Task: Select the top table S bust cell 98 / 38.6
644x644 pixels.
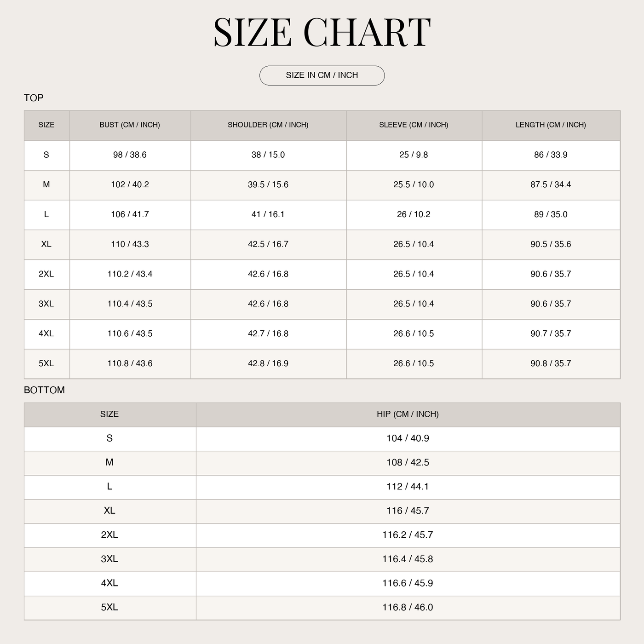Action: 130,155
